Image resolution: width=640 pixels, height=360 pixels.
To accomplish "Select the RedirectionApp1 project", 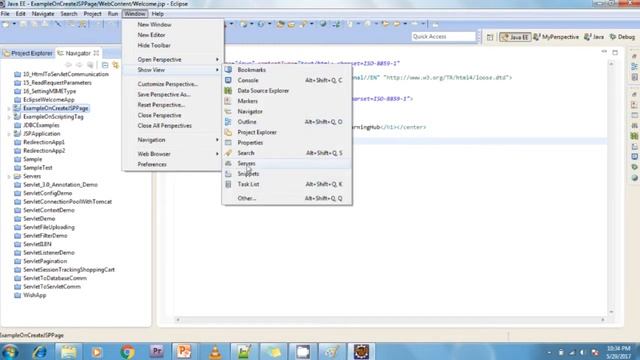I will click(x=44, y=142).
